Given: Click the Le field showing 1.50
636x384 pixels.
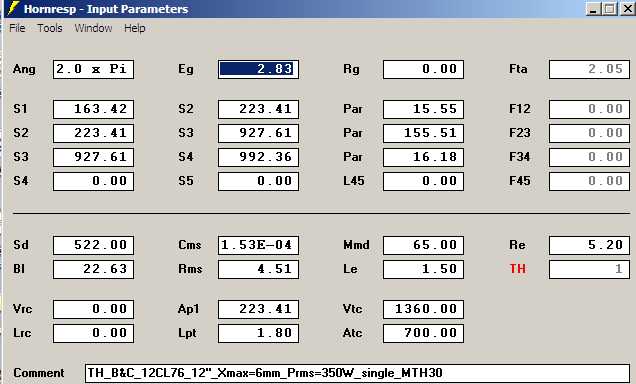Looking at the screenshot, I should (x=423, y=269).
